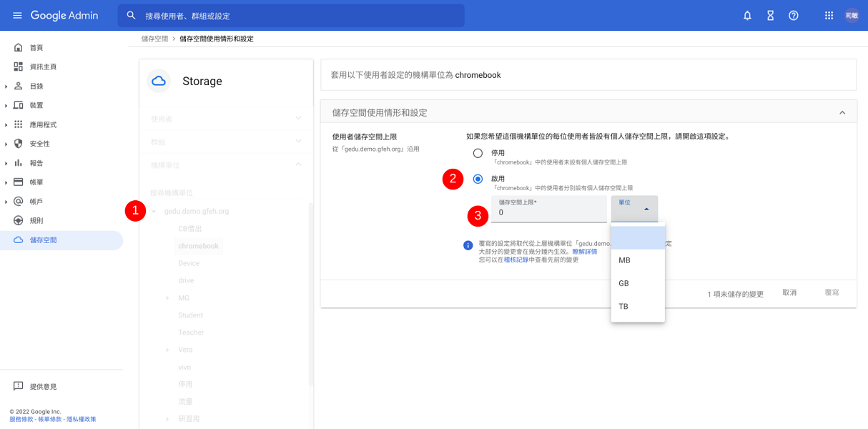Click the search magnifier icon

(131, 16)
